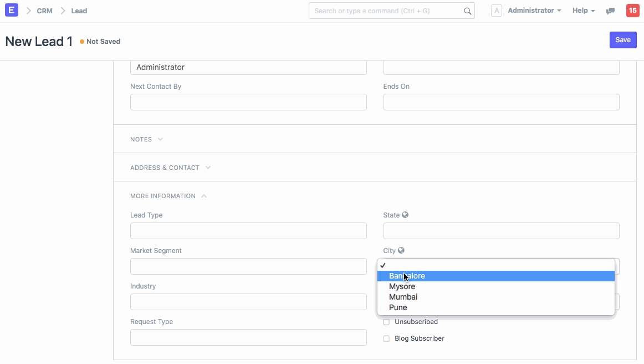
Task: Collapse the More Information section
Action: coord(168,196)
